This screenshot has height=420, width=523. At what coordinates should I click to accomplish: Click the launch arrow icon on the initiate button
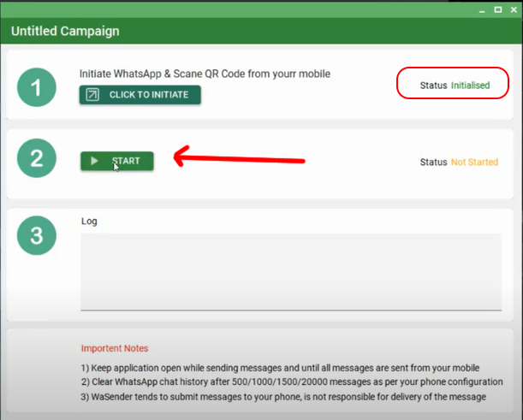(x=93, y=95)
